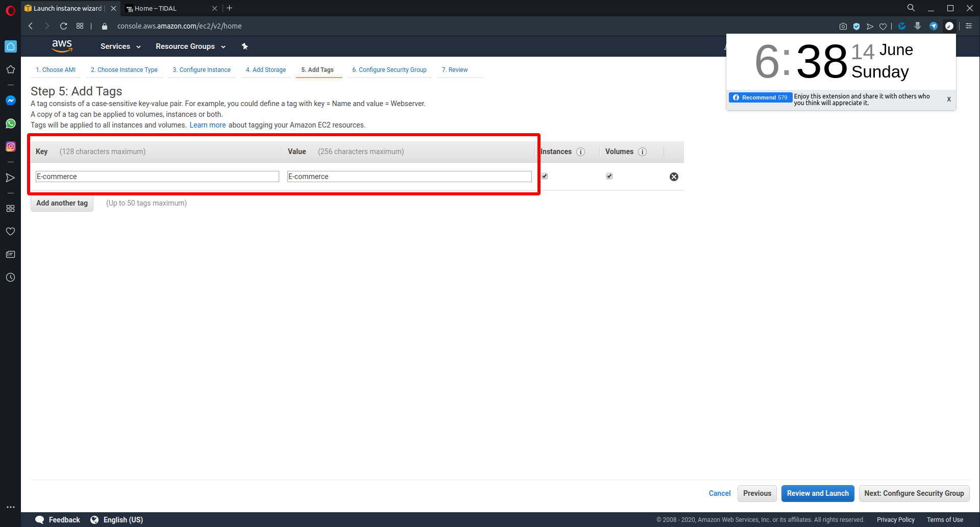This screenshot has width=980, height=527.
Task: Open sidebar three-dots setup
Action: pyautogui.click(x=10, y=507)
